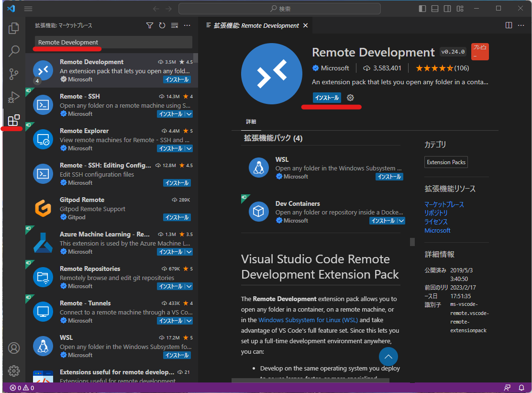Image resolution: width=532 pixels, height=393 pixels.
Task: Open the Manage gear in the activity bar
Action: (13, 371)
